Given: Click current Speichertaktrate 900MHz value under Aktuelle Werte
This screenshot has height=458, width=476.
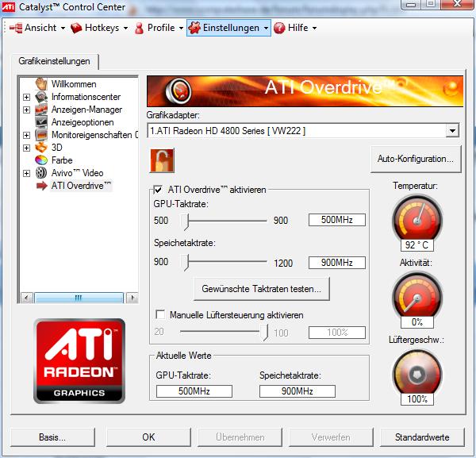Looking at the screenshot, I should pyautogui.click(x=297, y=391).
